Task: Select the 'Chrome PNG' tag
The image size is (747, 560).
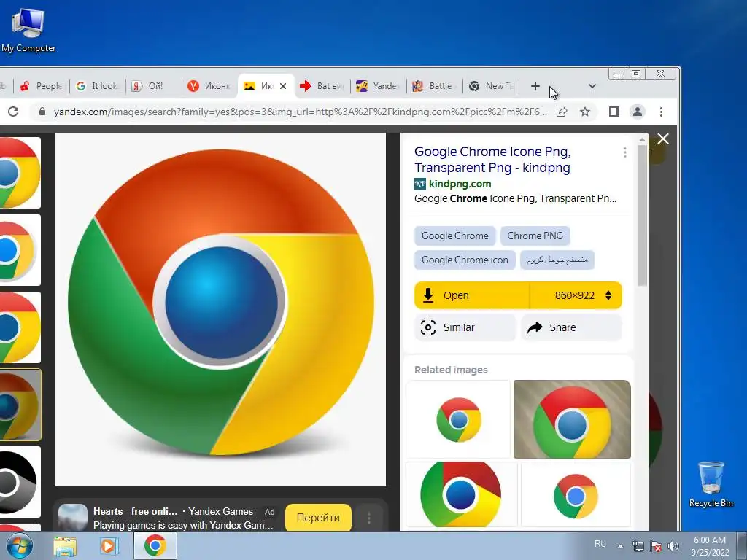Action: coord(535,236)
